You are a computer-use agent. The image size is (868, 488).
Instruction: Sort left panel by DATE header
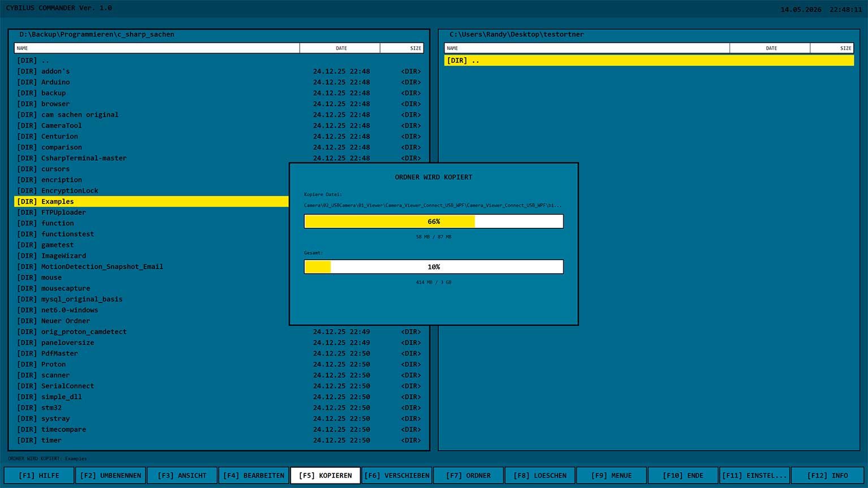(x=340, y=48)
